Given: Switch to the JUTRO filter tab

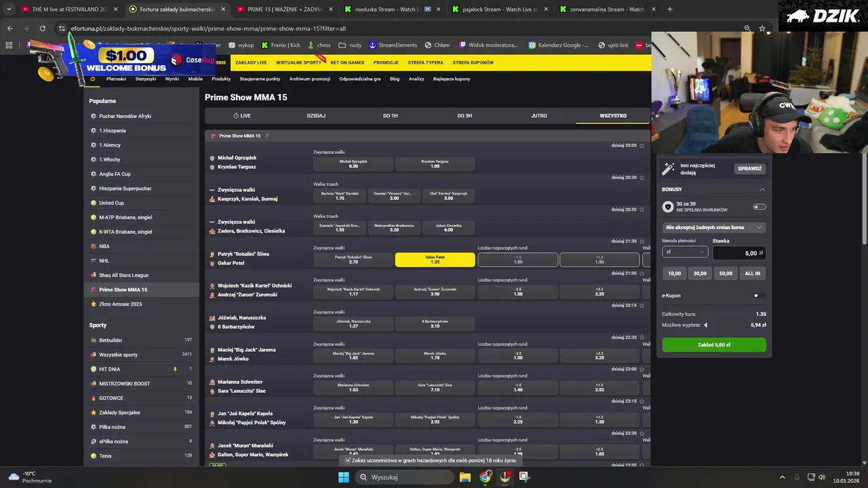Looking at the screenshot, I should 539,116.
